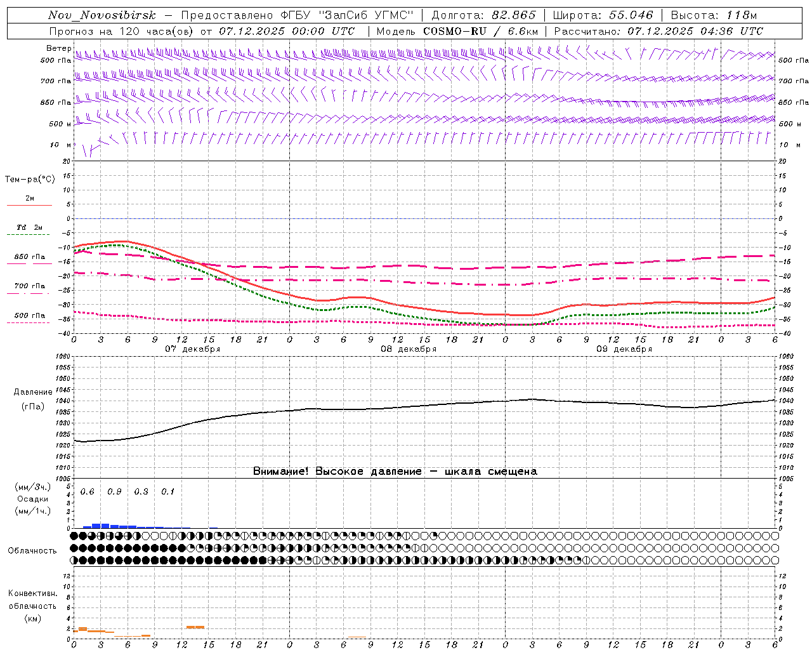The image size is (812, 650).
Task: Click the Конвективн. convective cloud label
Action: (x=33, y=594)
